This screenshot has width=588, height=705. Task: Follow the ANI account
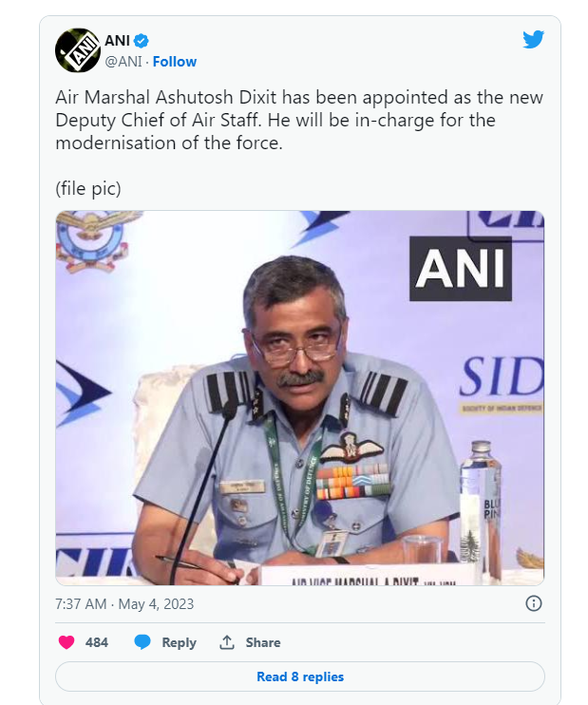pyautogui.click(x=175, y=62)
